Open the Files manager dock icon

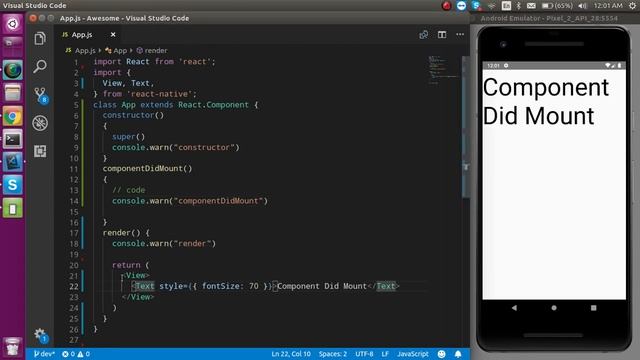coord(12,93)
